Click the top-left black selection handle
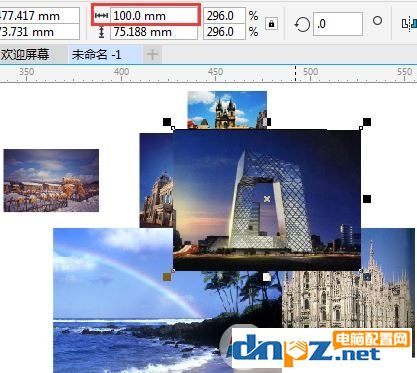The height and width of the screenshot is (373, 417). pos(167,122)
